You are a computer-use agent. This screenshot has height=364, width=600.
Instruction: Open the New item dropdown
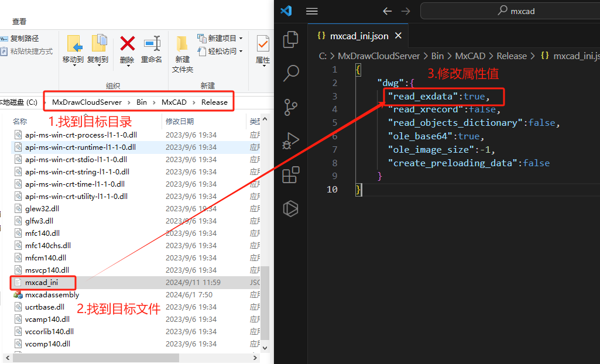pos(220,38)
